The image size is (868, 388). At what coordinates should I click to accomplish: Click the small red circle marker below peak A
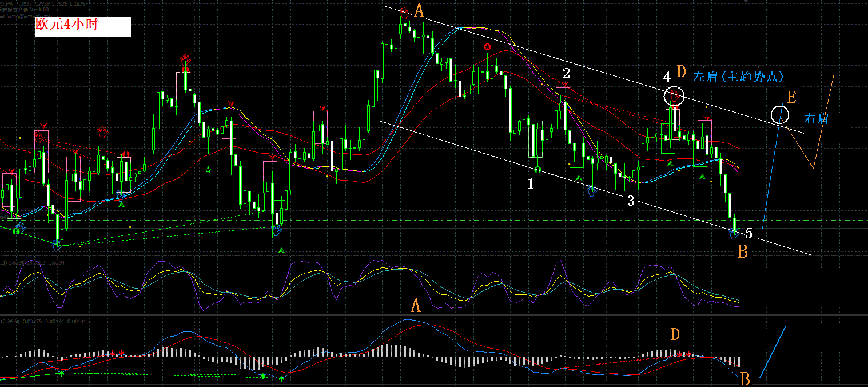487,47
